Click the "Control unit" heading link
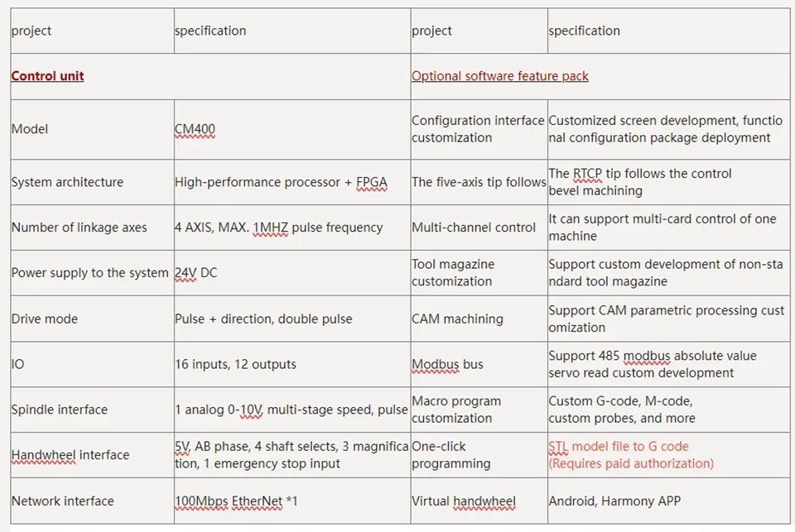The height and width of the screenshot is (532, 795). pyautogui.click(x=47, y=76)
